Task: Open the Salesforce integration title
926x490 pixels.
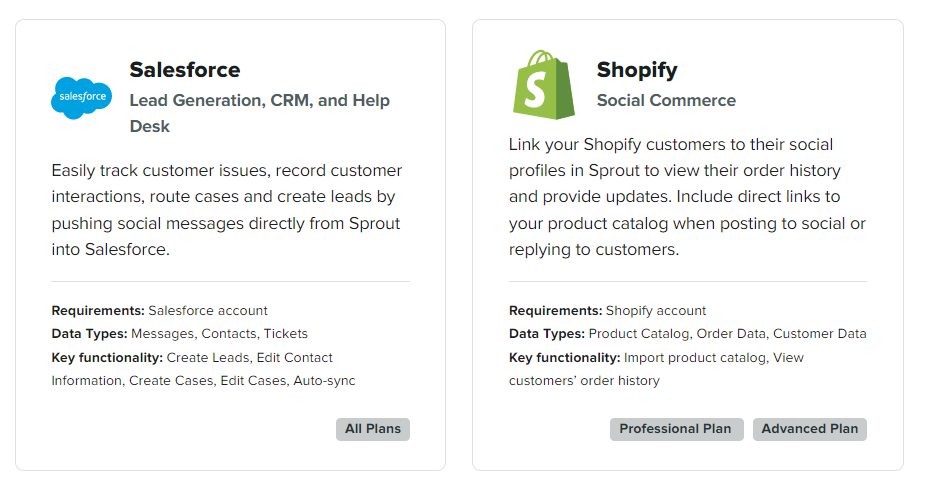Action: coord(184,70)
